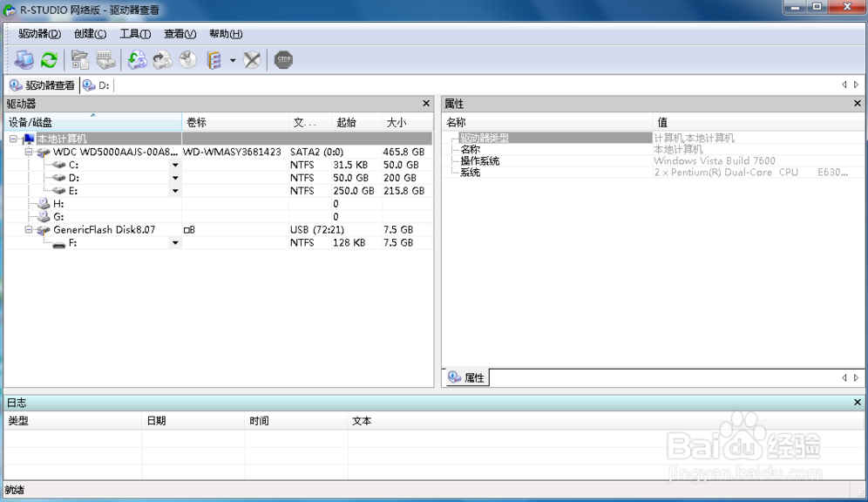Click the connect to remote computer icon

point(24,60)
